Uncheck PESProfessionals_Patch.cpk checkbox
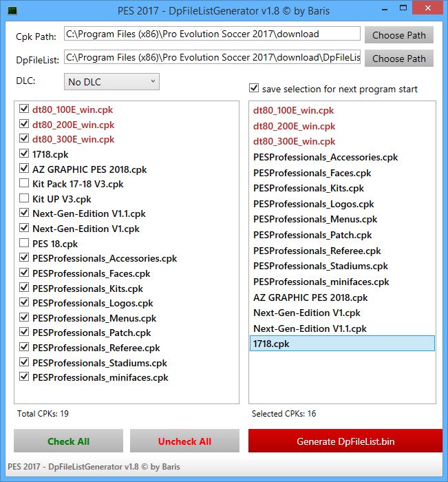 (x=24, y=332)
